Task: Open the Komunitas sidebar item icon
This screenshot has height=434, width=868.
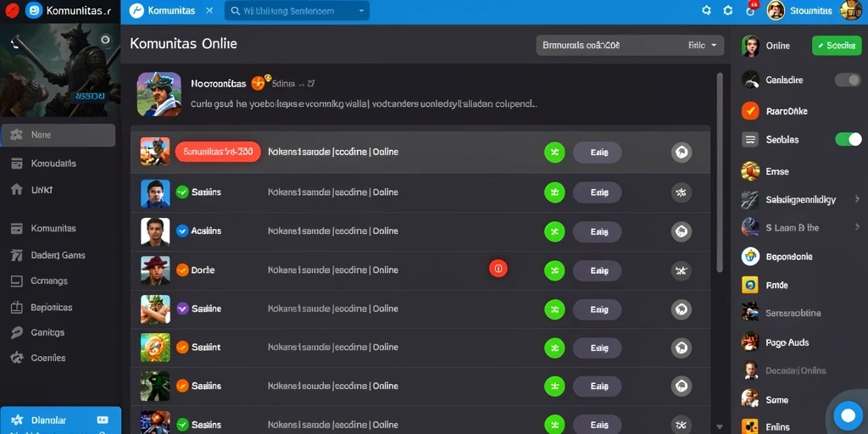Action: coord(17,228)
